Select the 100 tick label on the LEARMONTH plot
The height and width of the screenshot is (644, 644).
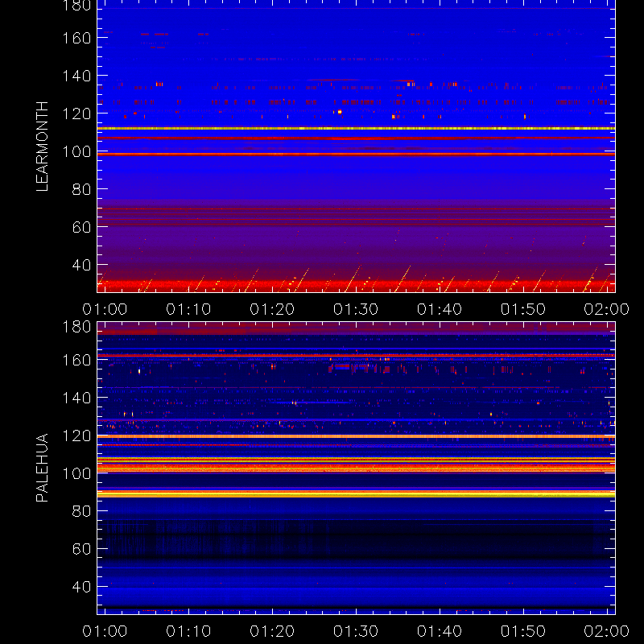click(x=76, y=152)
